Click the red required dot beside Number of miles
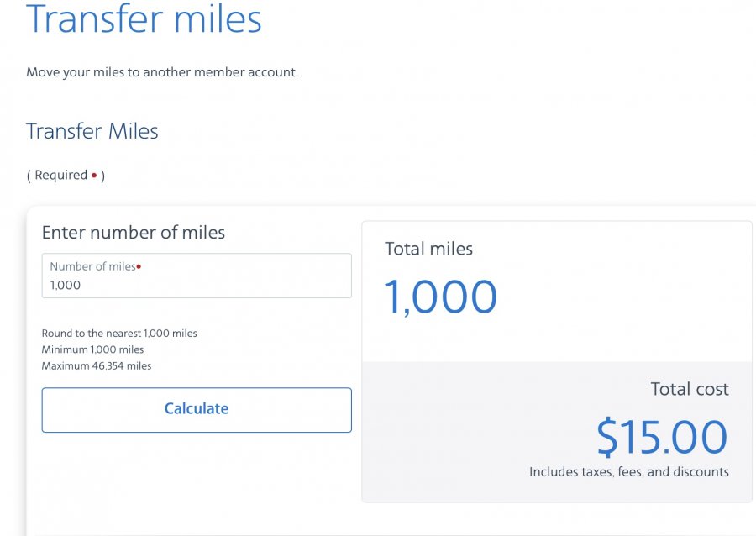Screen dimensions: 756x536 coord(139,266)
